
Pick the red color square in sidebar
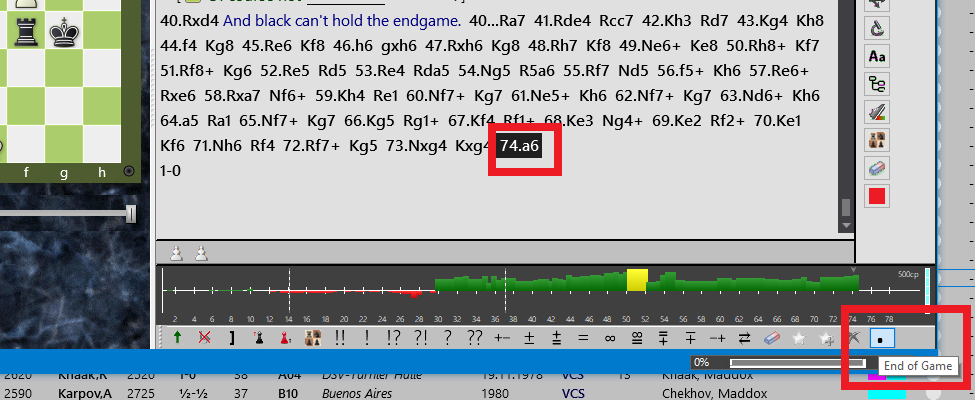point(877,196)
